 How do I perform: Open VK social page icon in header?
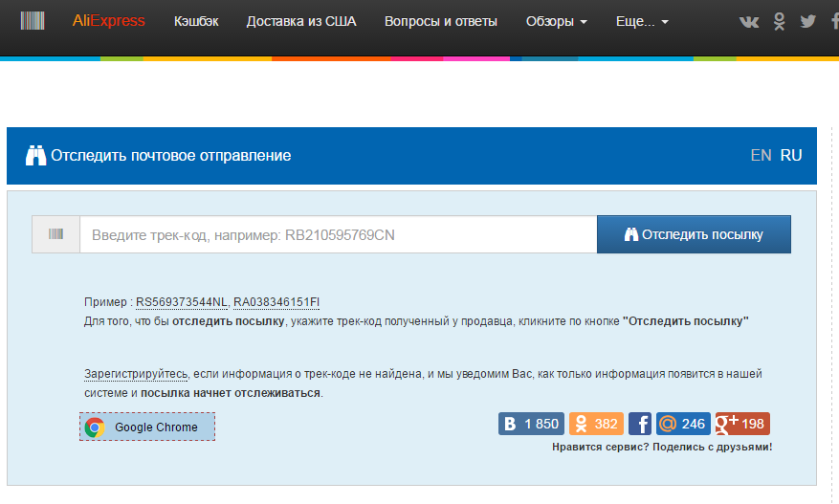(749, 21)
